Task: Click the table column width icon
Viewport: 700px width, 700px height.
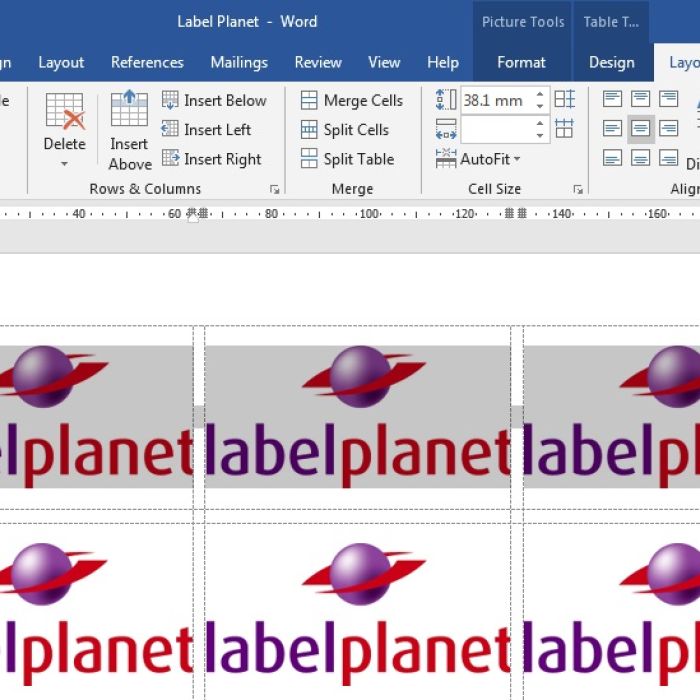Action: [x=446, y=129]
